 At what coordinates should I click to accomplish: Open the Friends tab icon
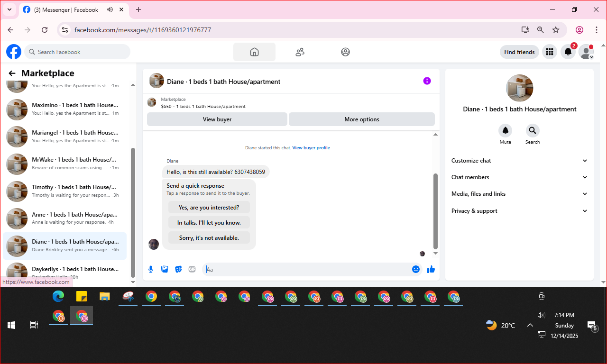(300, 52)
